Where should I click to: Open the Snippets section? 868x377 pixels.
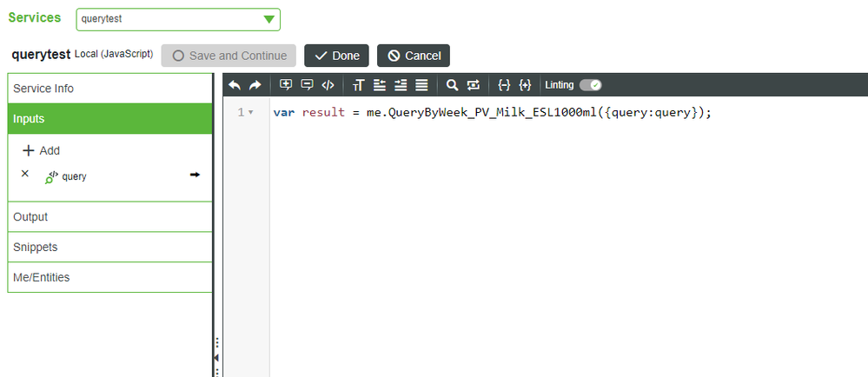(x=110, y=247)
